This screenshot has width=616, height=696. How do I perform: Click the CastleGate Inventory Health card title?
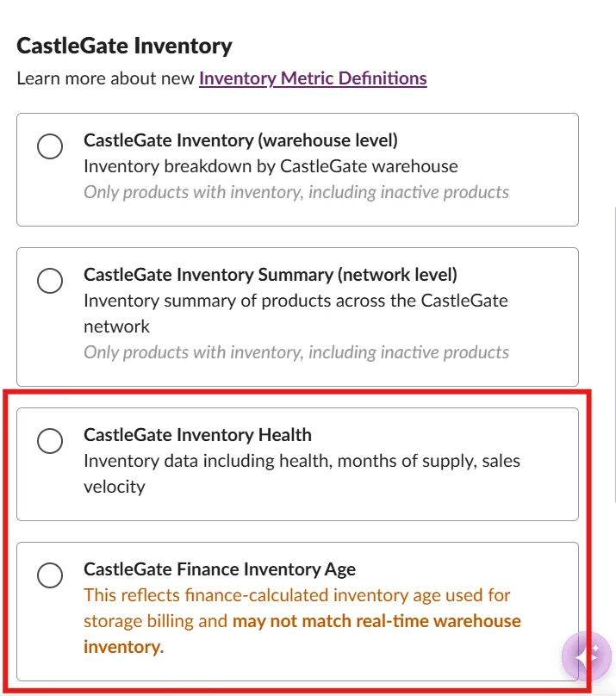(x=197, y=435)
